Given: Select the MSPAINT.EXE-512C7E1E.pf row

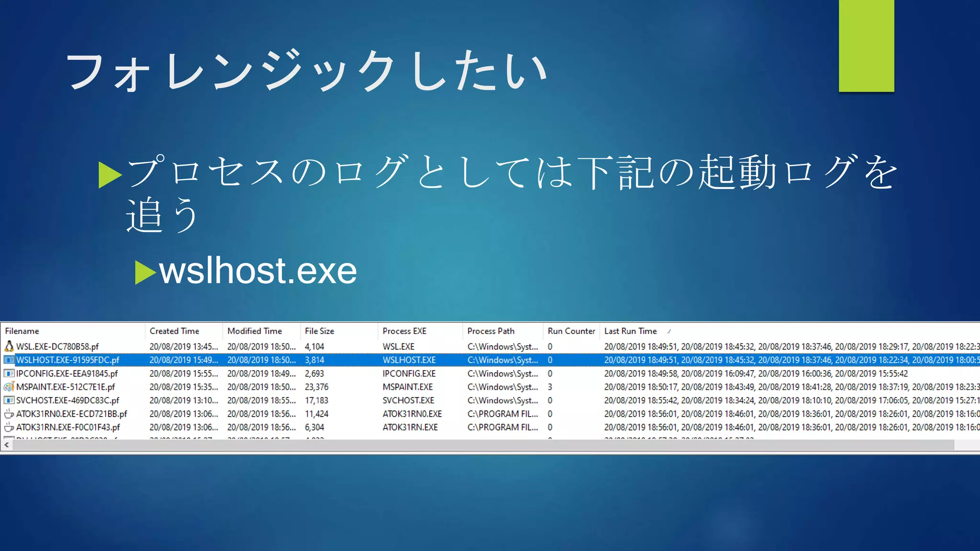Looking at the screenshot, I should tap(490, 386).
